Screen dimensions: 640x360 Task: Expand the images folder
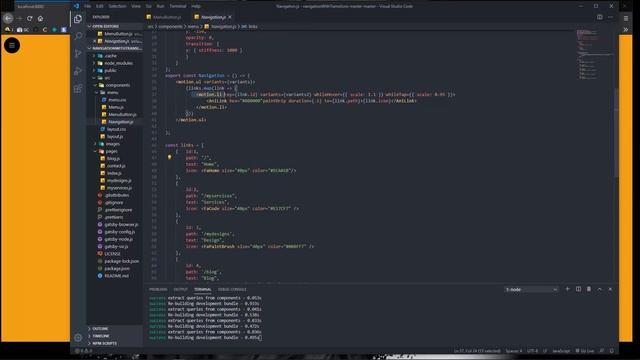point(113,144)
